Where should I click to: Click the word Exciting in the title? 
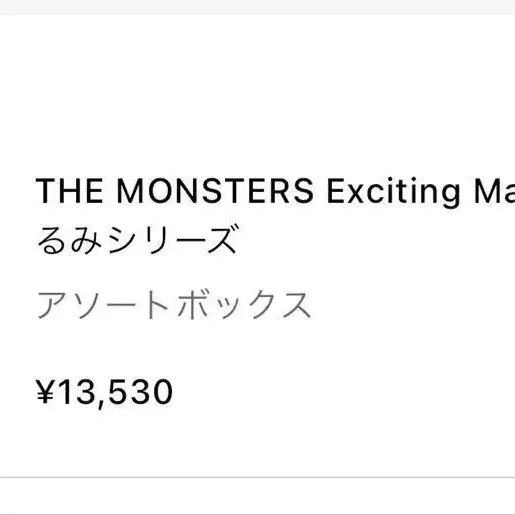(394, 192)
